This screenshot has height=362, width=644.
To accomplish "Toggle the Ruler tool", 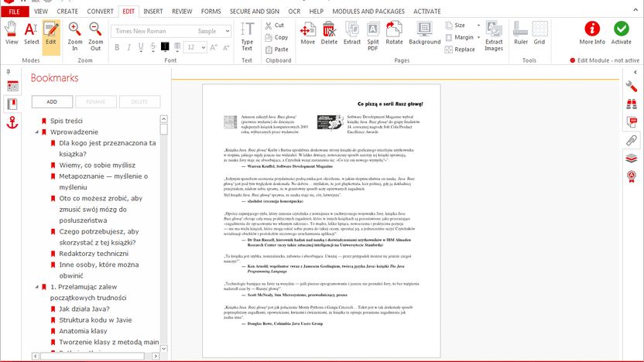I will tap(521, 32).
